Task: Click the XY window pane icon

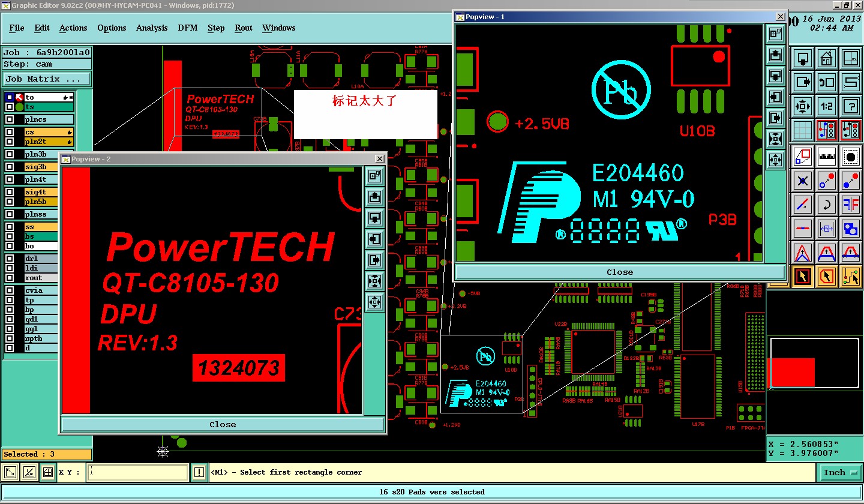Action: pos(851,59)
